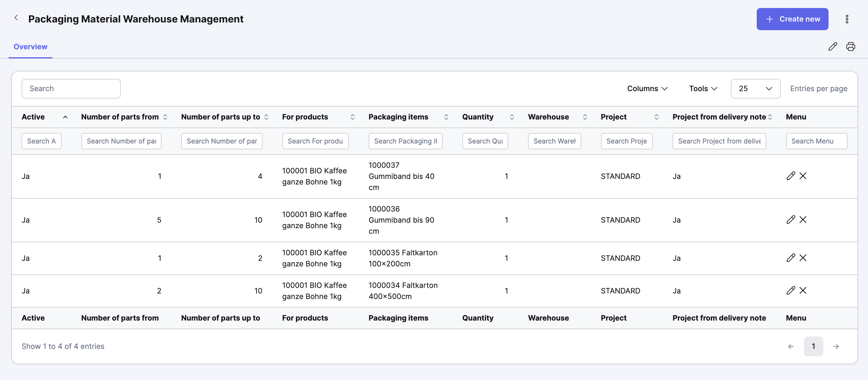The height and width of the screenshot is (380, 868).
Task: Switch to the Overview tab
Action: pyautogui.click(x=30, y=46)
